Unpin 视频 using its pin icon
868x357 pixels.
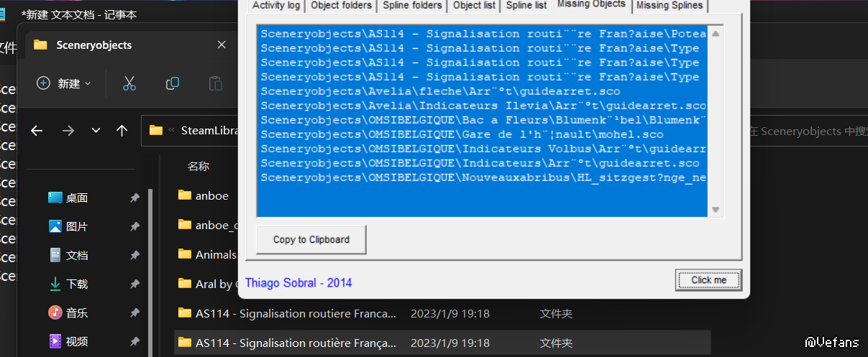[x=134, y=341]
